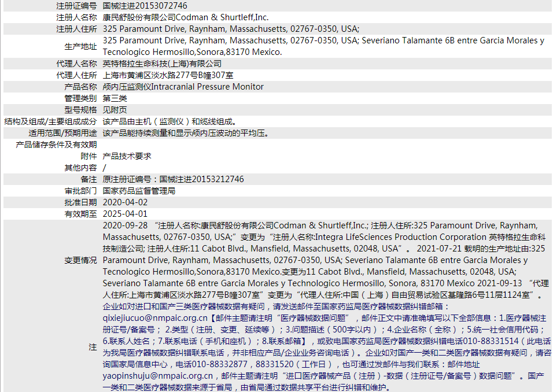The width and height of the screenshot is (553, 392).
Task: Click product name 颅内压监测仪Intracranial Pressure Monitor
Action: (183, 87)
